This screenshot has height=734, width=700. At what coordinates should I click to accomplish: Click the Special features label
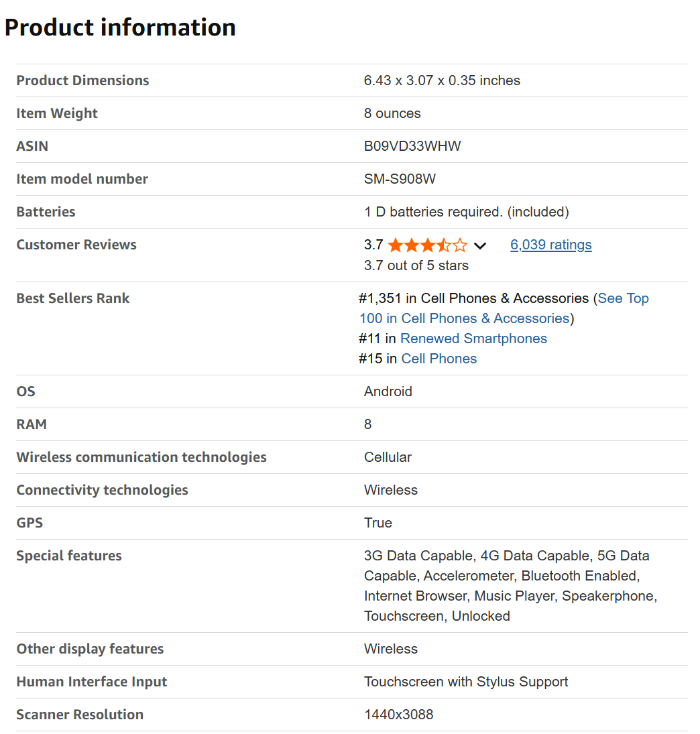[69, 556]
